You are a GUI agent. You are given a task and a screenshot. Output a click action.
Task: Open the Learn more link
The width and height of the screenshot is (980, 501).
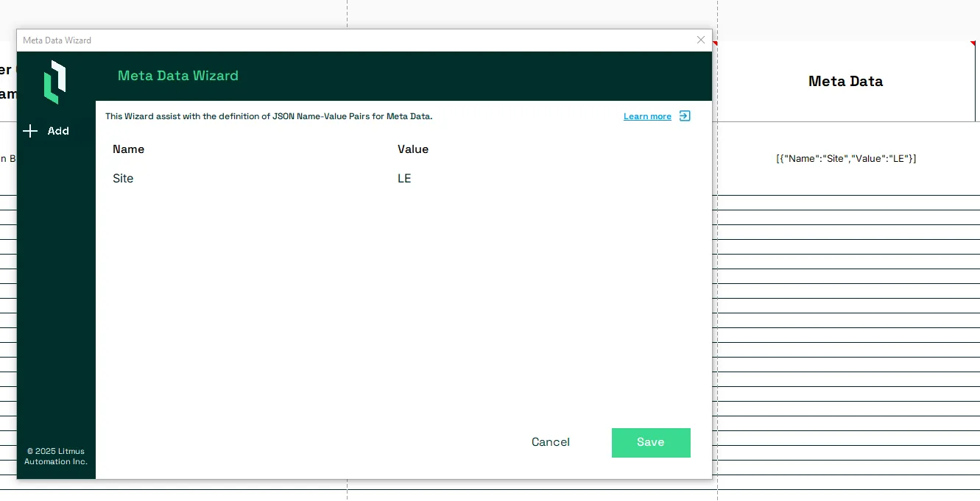click(647, 116)
